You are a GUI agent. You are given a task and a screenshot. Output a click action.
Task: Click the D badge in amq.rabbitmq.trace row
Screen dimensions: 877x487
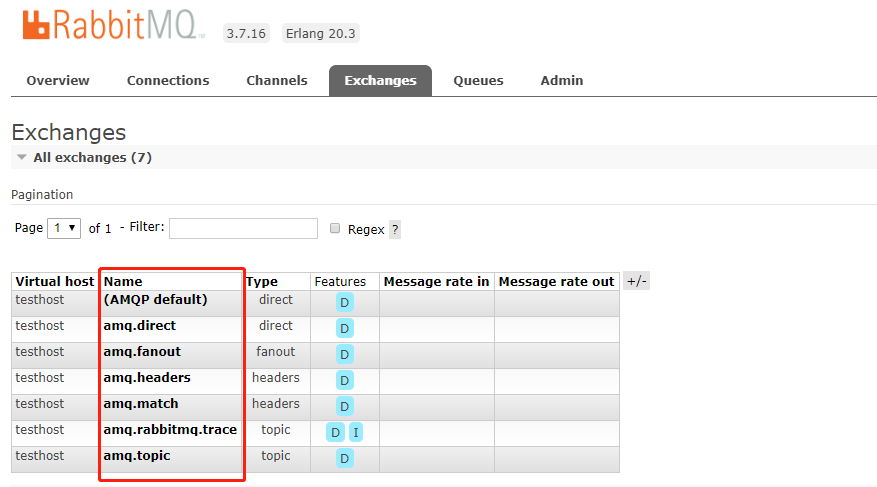click(x=335, y=432)
